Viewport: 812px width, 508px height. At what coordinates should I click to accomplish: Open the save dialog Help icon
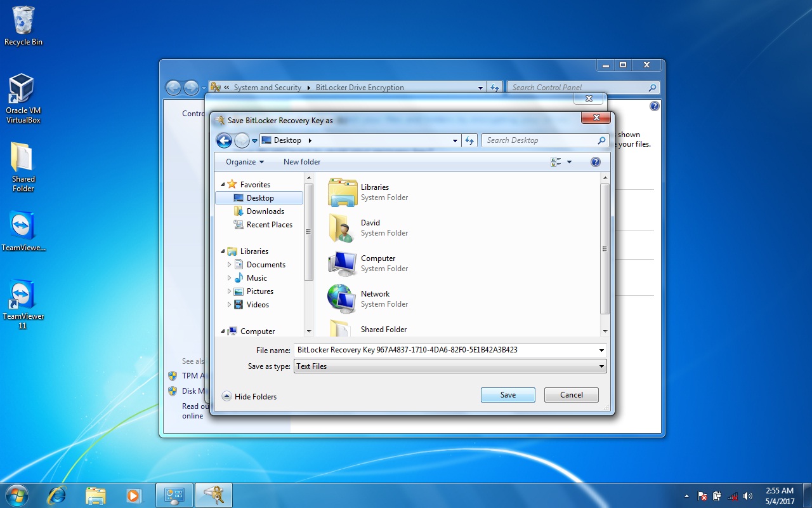tap(596, 162)
